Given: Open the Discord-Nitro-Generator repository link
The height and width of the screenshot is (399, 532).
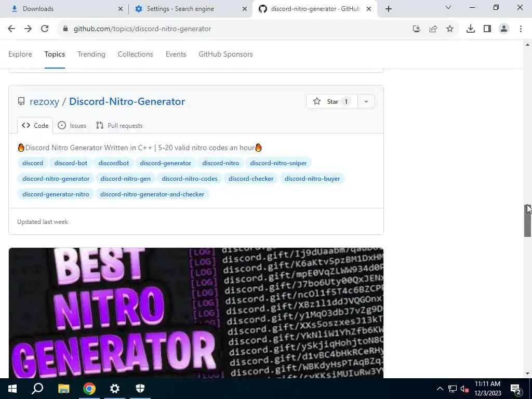Looking at the screenshot, I should 127,101.
